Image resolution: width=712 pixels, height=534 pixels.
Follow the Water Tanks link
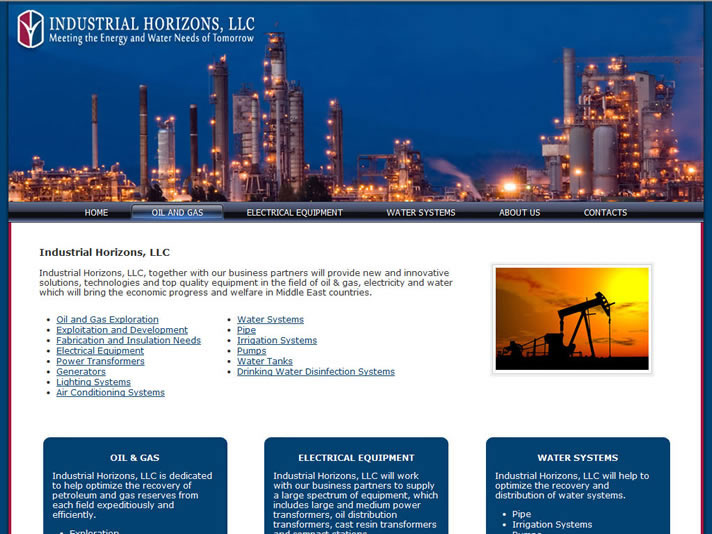pyautogui.click(x=265, y=361)
